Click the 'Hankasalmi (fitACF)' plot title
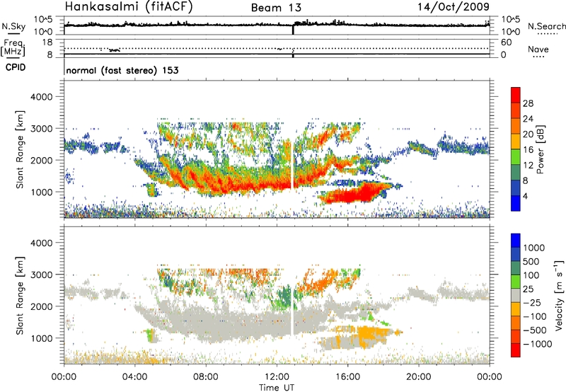This screenshot has height=392, width=566. 129,6
